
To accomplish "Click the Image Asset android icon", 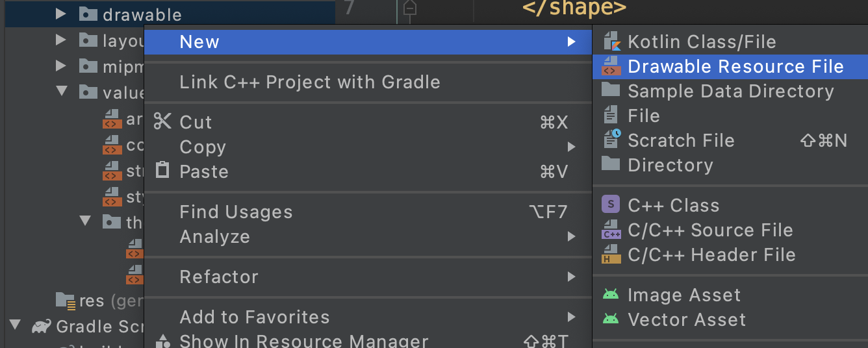I will click(x=611, y=295).
